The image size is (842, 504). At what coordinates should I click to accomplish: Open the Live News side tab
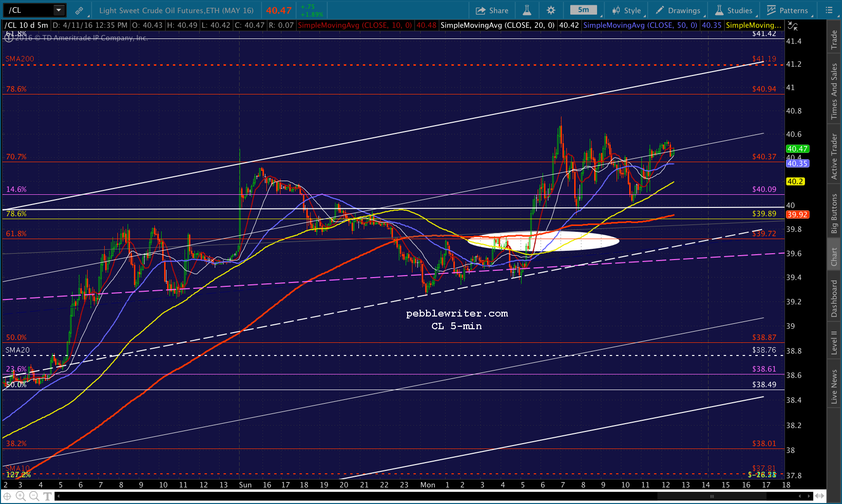click(x=834, y=387)
